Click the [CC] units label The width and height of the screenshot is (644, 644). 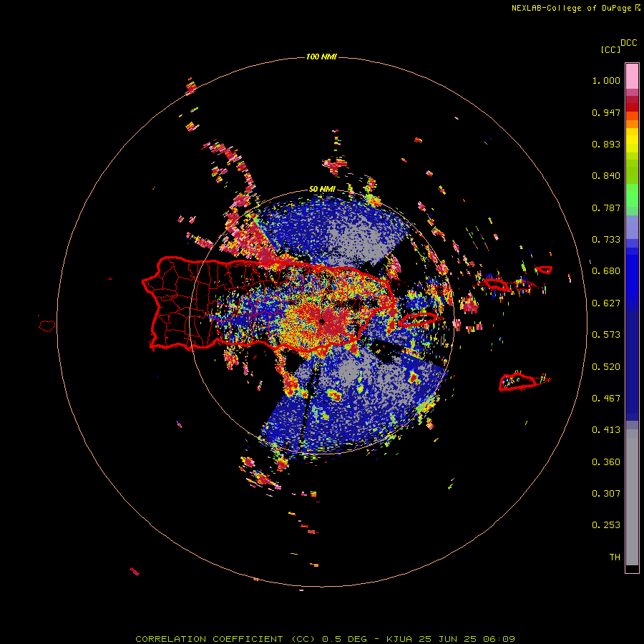610,49
